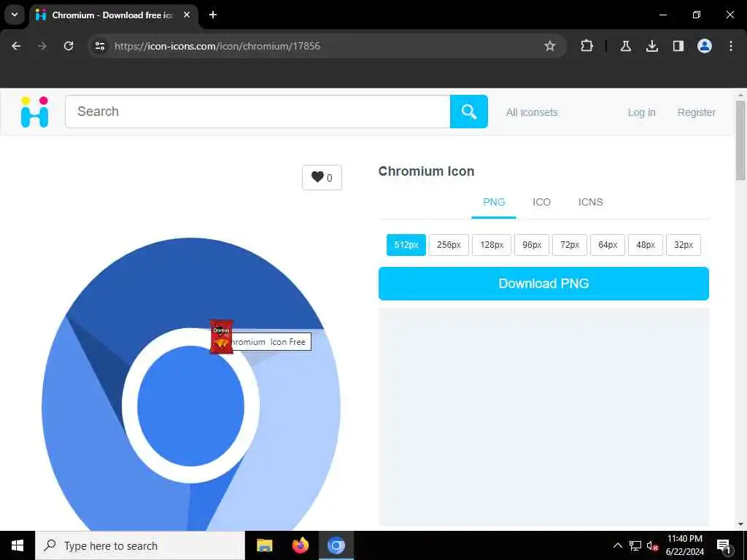
Task: Show hidden system tray icons
Action: (x=617, y=545)
